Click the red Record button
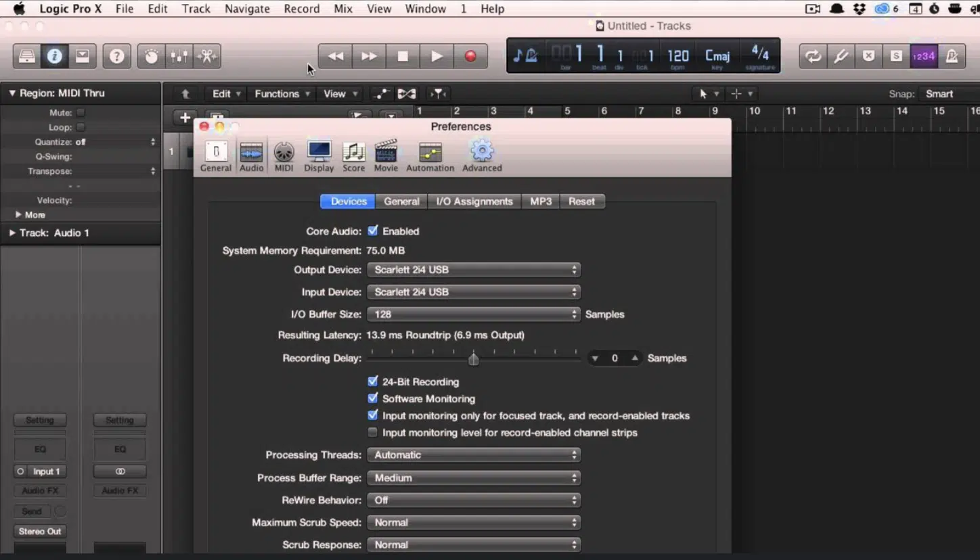The height and width of the screenshot is (560, 980). coord(470,56)
